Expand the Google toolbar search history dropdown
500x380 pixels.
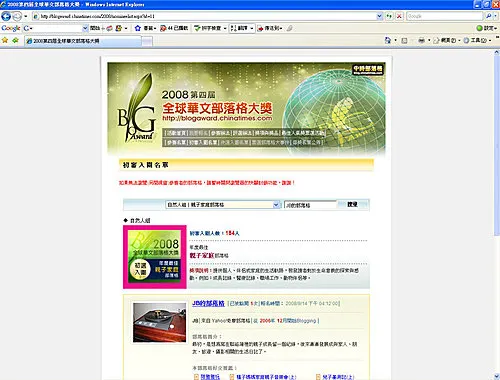(x=85, y=28)
